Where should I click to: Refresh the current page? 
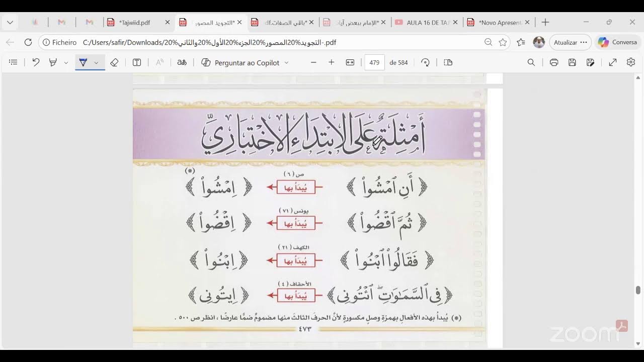click(28, 42)
